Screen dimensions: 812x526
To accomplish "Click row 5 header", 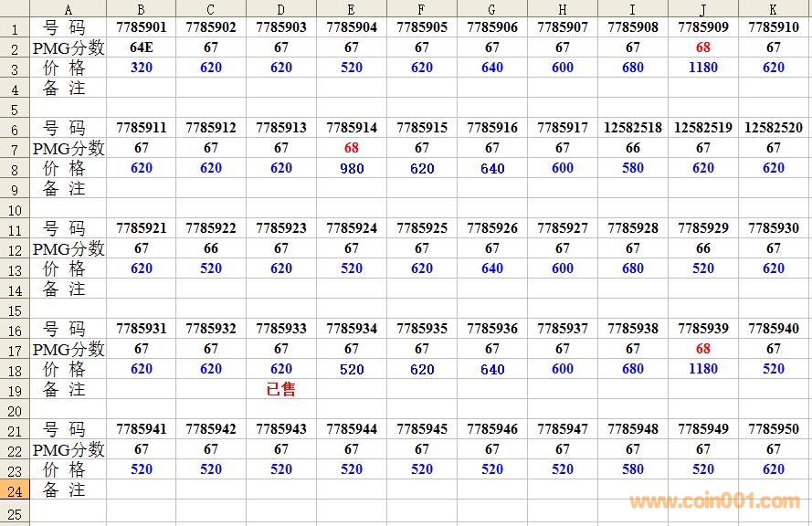I will tap(15, 109).
